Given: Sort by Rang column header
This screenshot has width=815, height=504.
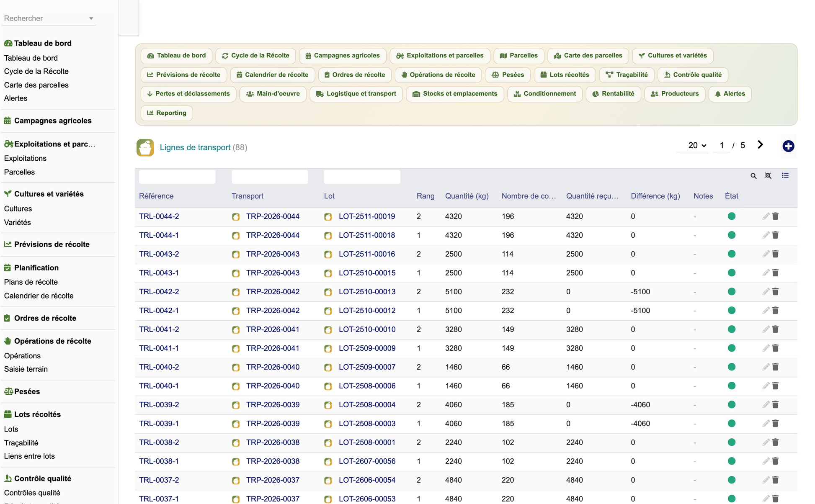Looking at the screenshot, I should 426,196.
